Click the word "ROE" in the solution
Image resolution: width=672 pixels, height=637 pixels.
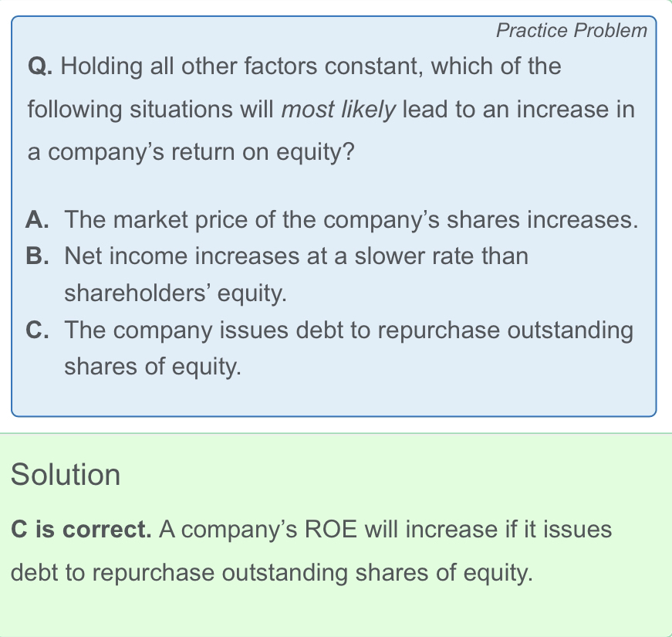click(332, 530)
